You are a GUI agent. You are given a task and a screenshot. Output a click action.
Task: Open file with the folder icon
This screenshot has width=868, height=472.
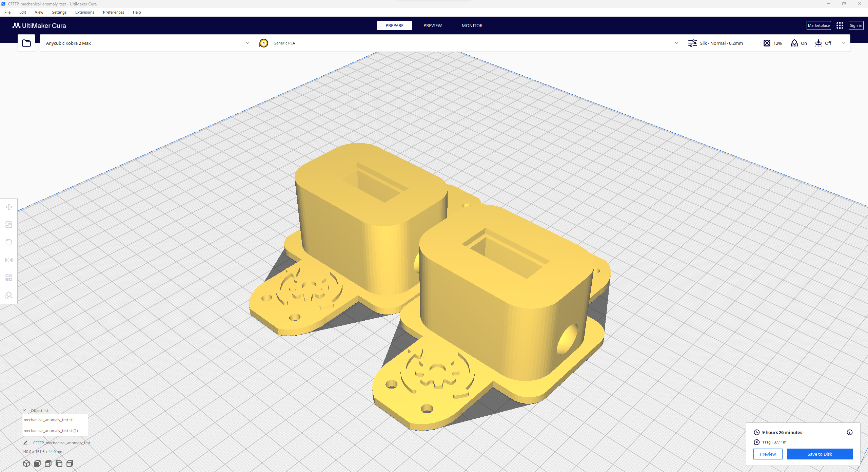click(x=26, y=43)
